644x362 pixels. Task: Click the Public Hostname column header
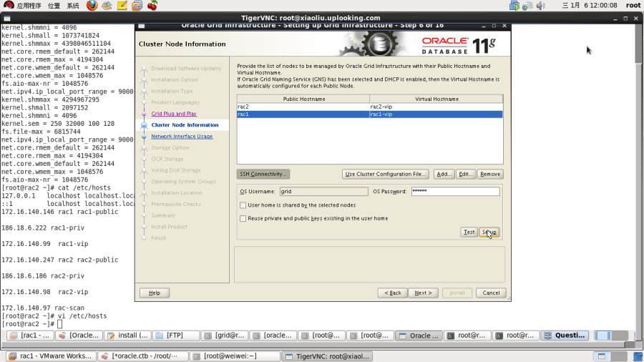(303, 99)
